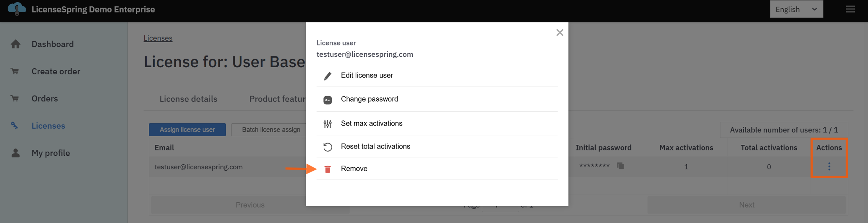This screenshot has width=868, height=223.
Task: Click the pencil icon for Edit license user
Action: pos(327,76)
